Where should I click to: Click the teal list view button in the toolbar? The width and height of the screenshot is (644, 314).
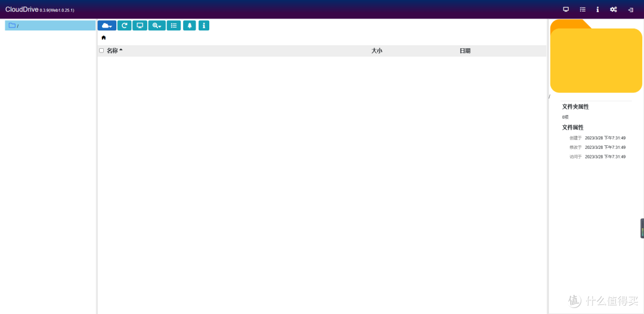pyautogui.click(x=174, y=26)
